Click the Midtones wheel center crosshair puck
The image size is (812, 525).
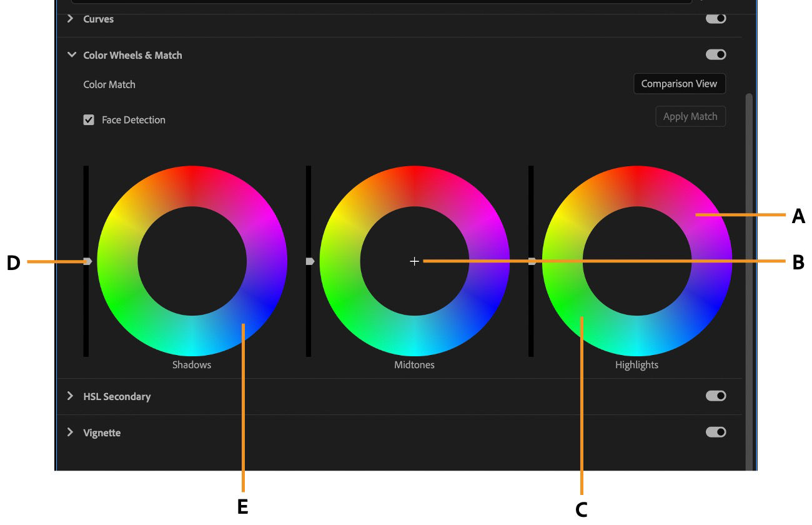(x=414, y=261)
